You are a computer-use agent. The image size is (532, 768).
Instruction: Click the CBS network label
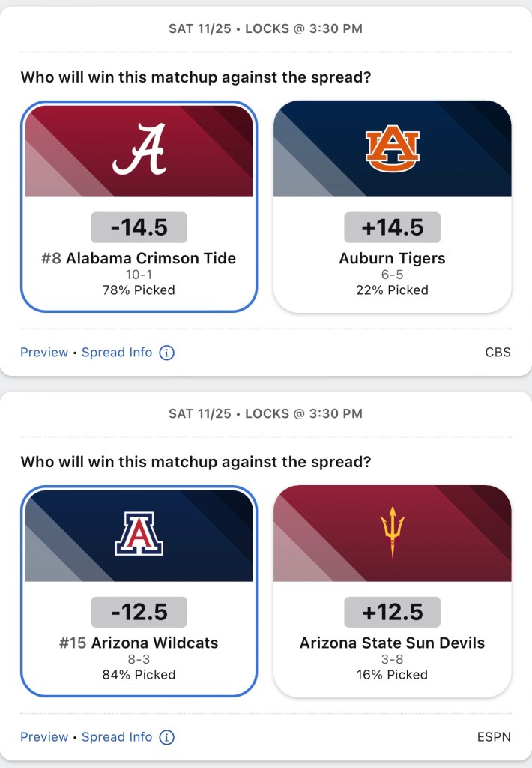(x=498, y=352)
